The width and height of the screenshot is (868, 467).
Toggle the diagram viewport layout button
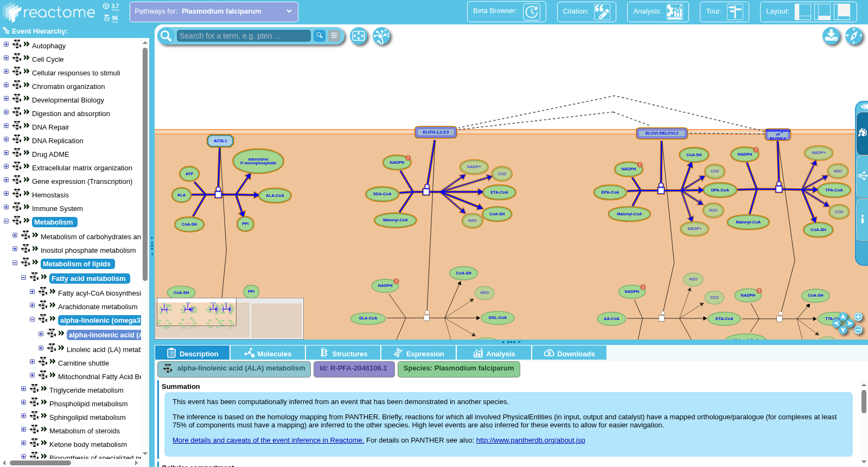click(842, 11)
